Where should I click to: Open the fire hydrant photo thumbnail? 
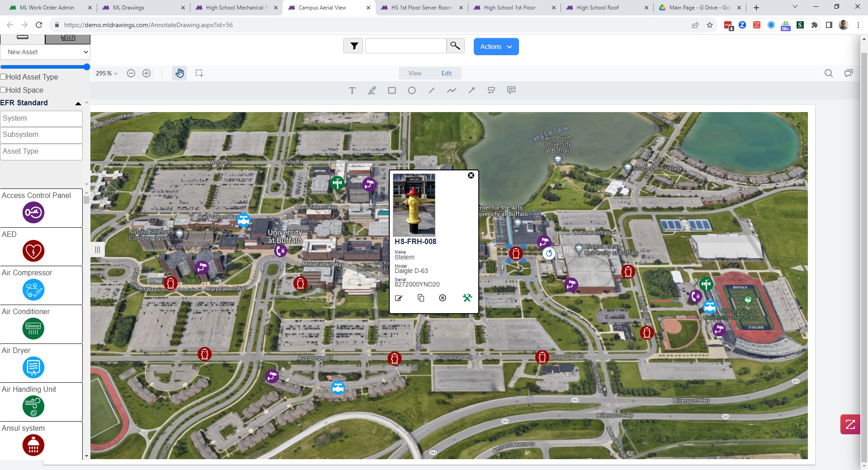coord(414,204)
